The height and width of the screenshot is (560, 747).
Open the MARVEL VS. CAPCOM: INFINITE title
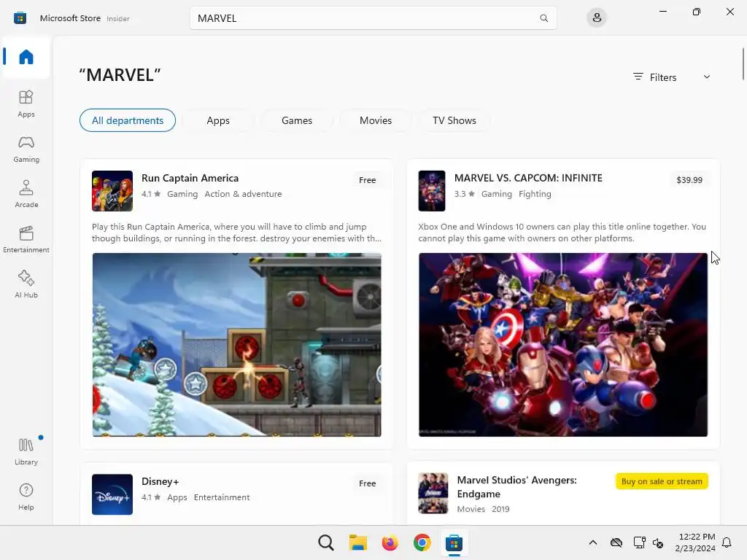pos(528,178)
